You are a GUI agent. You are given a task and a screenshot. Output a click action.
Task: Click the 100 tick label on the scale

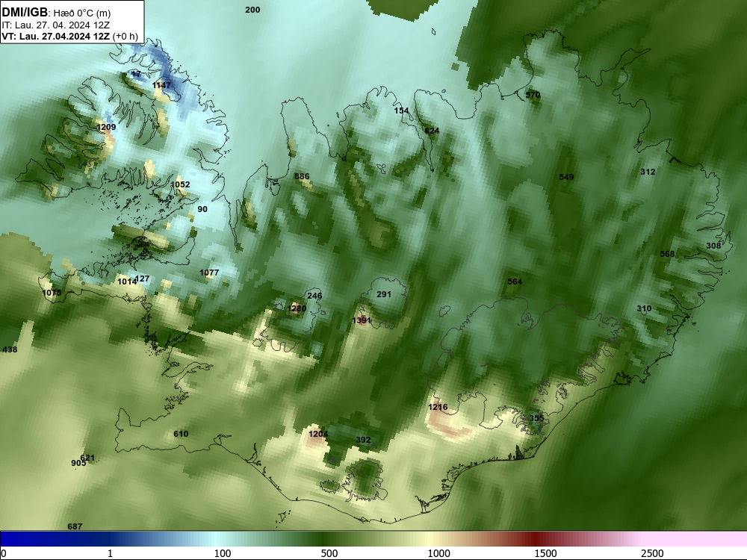[x=223, y=553]
